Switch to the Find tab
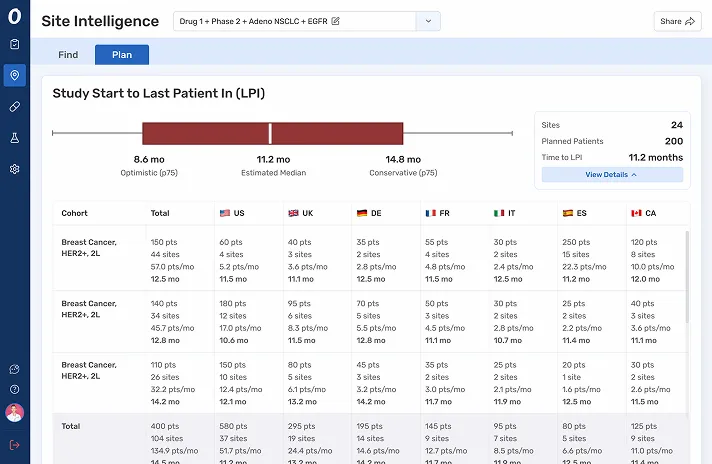Viewport: 712px width, 464px height. pos(68,55)
